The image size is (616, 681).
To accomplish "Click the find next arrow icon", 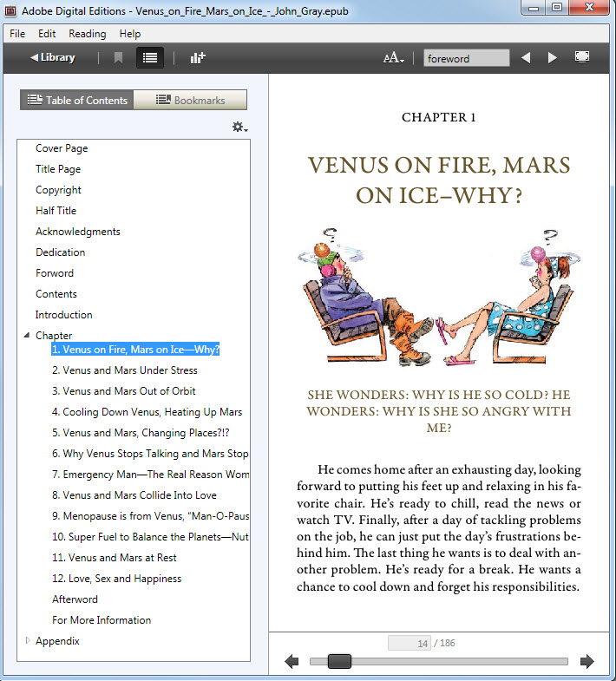I will tap(552, 58).
